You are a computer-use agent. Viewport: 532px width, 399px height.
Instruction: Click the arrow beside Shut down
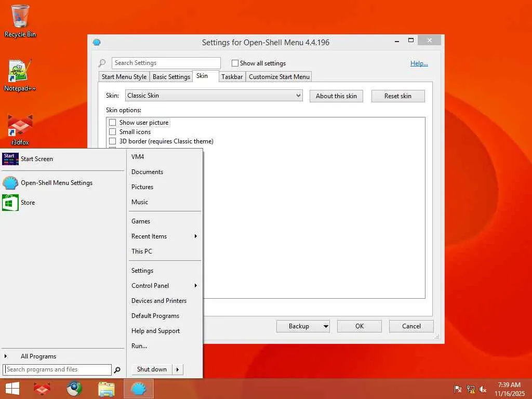click(178, 369)
